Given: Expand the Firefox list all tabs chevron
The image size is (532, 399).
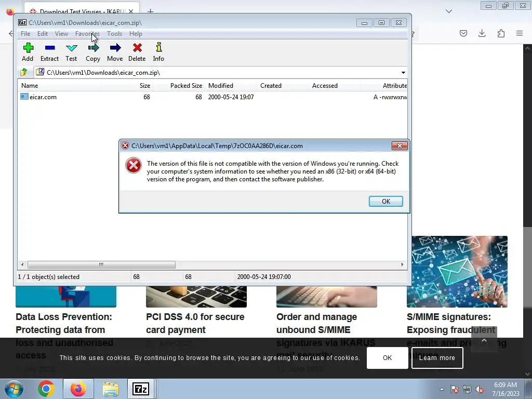Looking at the screenshot, I should click(x=449, y=11).
